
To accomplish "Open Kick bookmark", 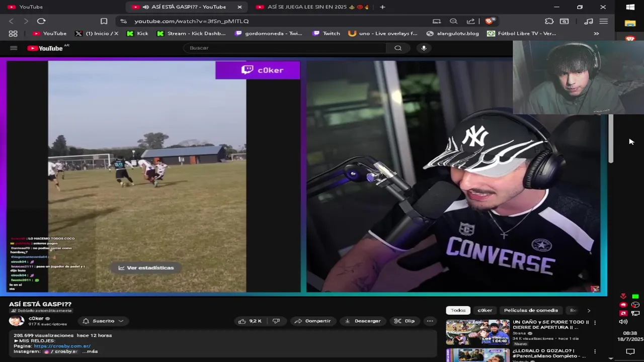I will 137,33.
